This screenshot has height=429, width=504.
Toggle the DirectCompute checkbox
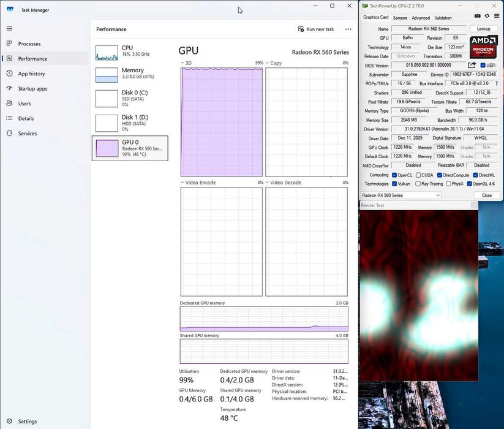(440, 175)
